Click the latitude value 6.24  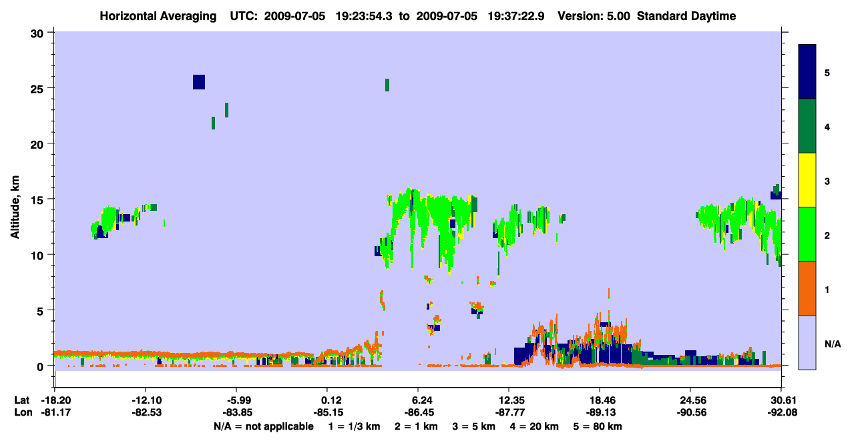(x=422, y=400)
